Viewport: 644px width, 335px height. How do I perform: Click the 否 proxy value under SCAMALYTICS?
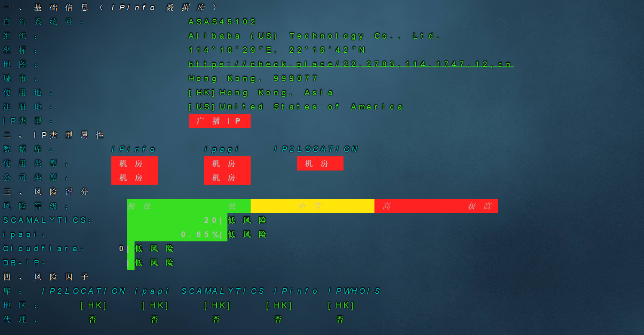(x=216, y=320)
